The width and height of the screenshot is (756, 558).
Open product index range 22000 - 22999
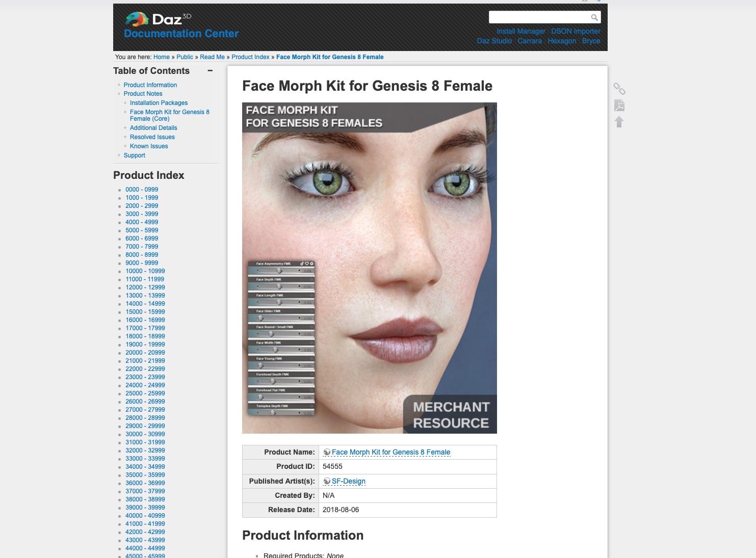coord(145,369)
